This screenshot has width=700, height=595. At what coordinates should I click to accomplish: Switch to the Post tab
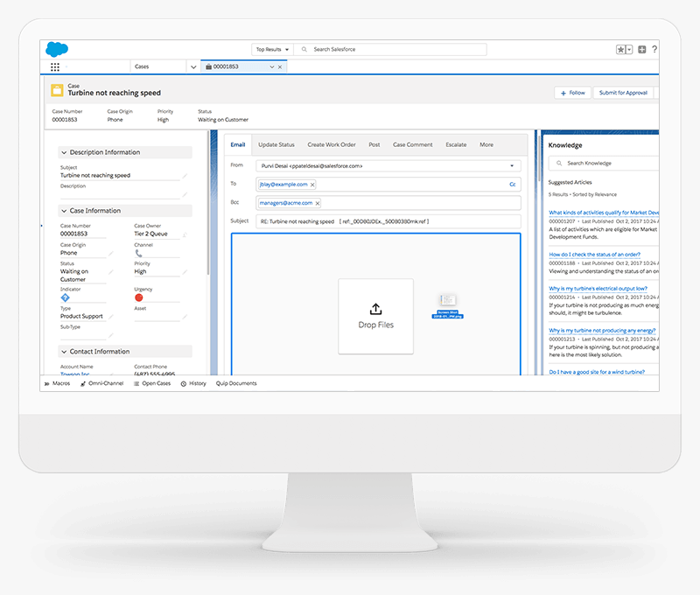coord(374,144)
